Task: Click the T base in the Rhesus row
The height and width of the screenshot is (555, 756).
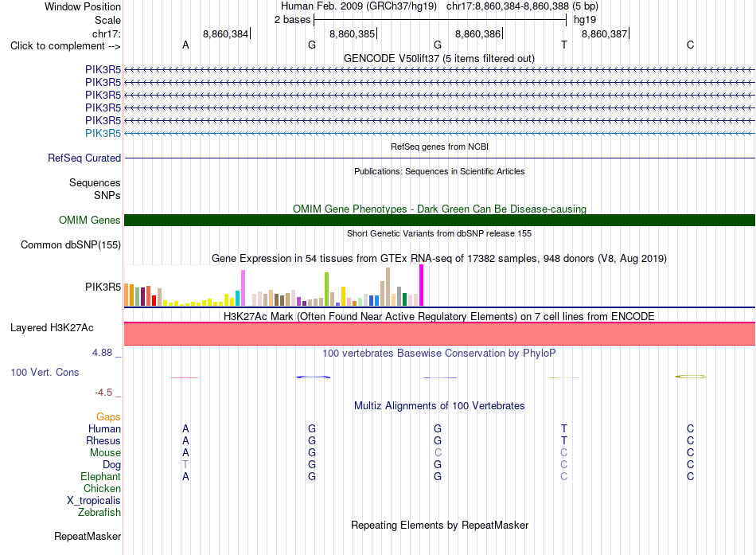Action: pos(564,440)
